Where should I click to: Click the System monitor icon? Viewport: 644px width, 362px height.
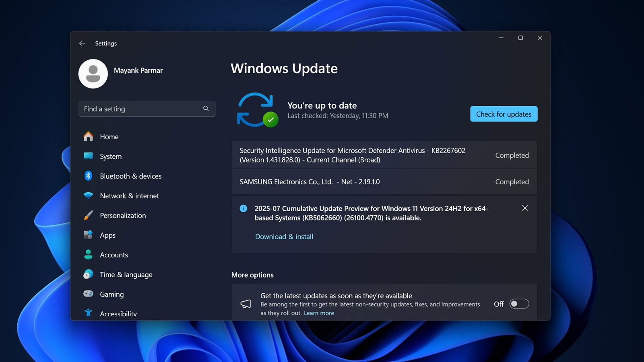[88, 156]
